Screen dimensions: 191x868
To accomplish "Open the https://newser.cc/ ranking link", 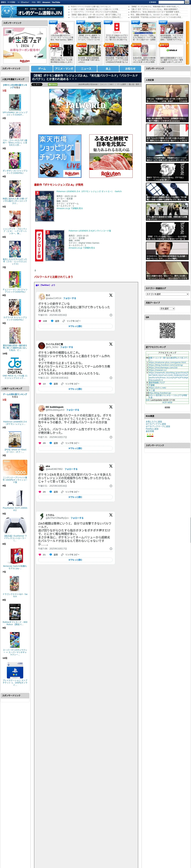I will [158, 370].
